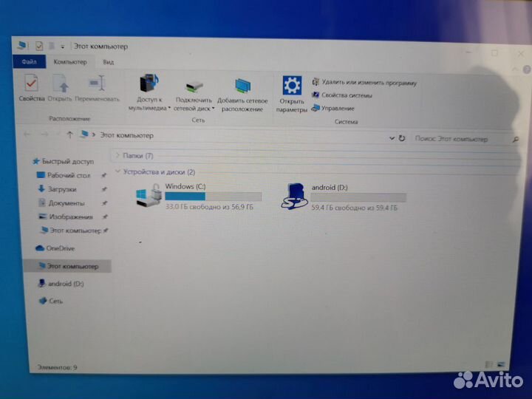
Task: Switch to the Компьютер ribbon tab
Action: pos(70,62)
